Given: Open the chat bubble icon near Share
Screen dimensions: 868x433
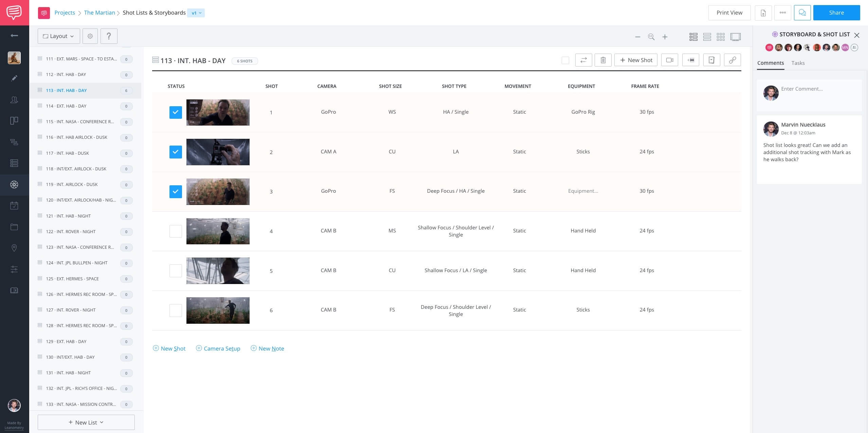Looking at the screenshot, I should 802,13.
